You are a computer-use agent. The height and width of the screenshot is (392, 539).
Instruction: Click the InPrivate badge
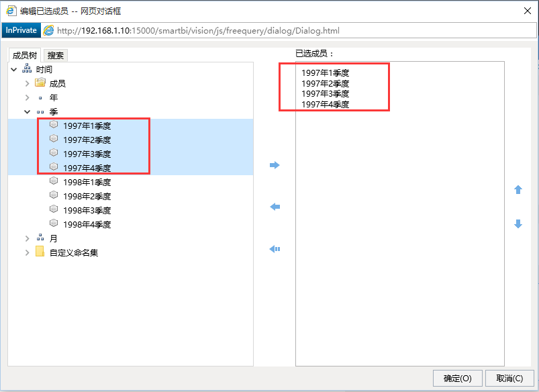[21, 30]
